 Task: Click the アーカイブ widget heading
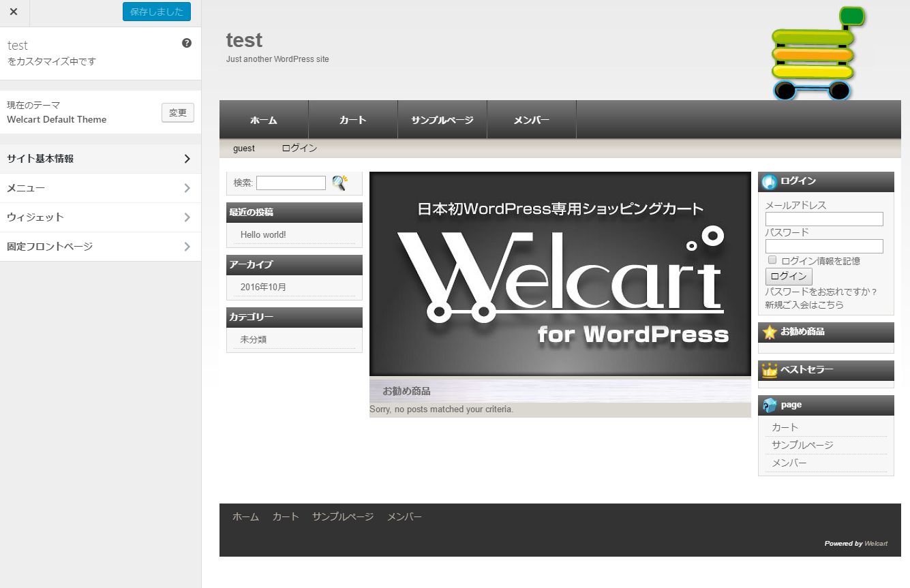(x=294, y=264)
